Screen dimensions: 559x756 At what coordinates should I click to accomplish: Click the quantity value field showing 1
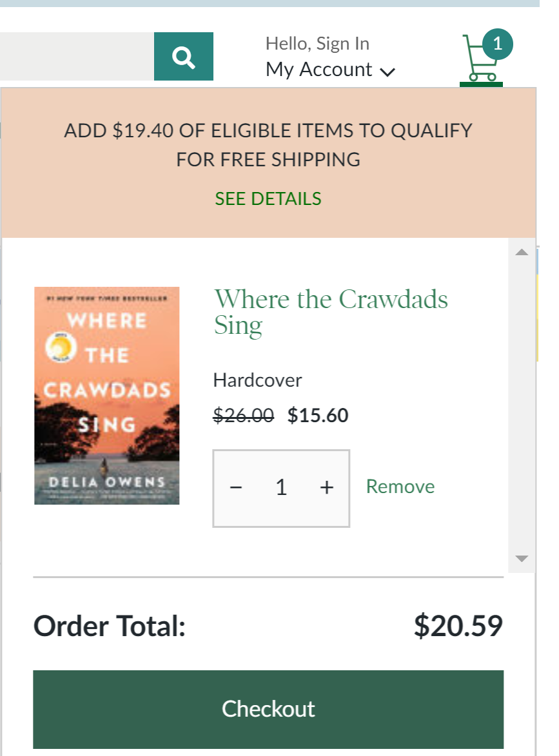coord(281,488)
